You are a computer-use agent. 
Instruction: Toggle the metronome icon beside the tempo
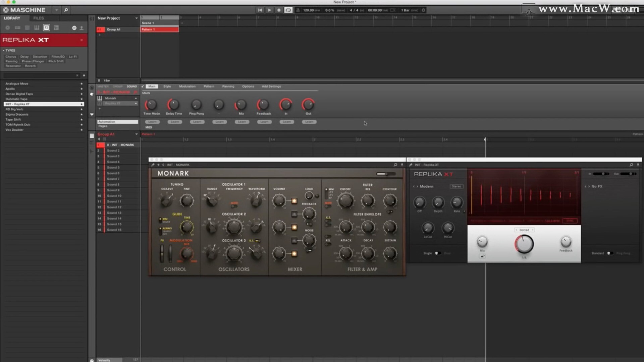(x=298, y=10)
